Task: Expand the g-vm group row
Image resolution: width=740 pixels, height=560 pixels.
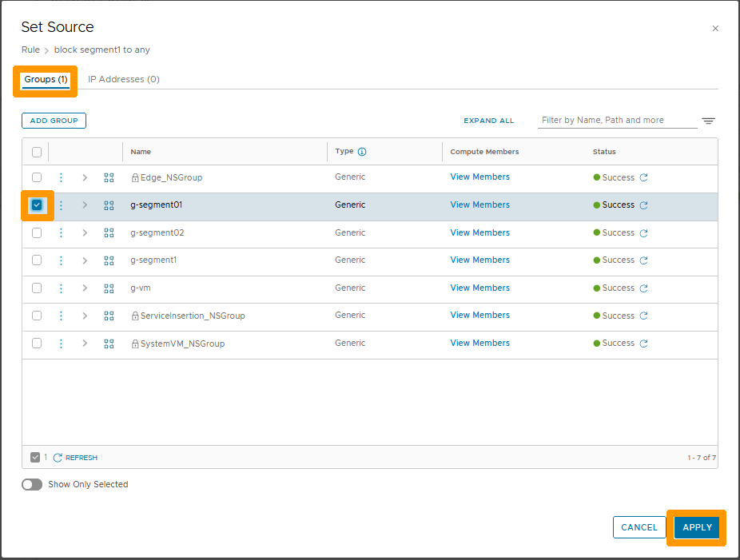Action: [85, 288]
